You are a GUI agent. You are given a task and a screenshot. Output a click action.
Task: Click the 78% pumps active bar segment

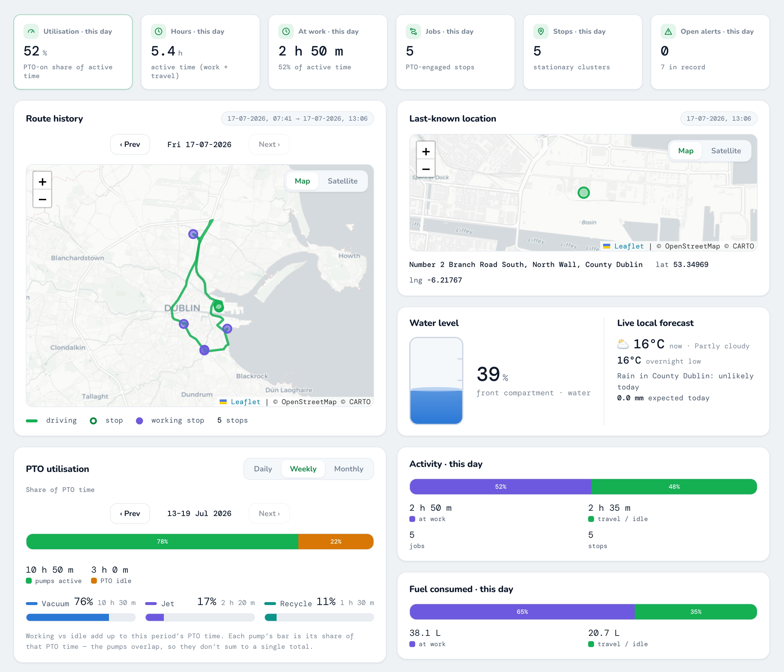162,542
